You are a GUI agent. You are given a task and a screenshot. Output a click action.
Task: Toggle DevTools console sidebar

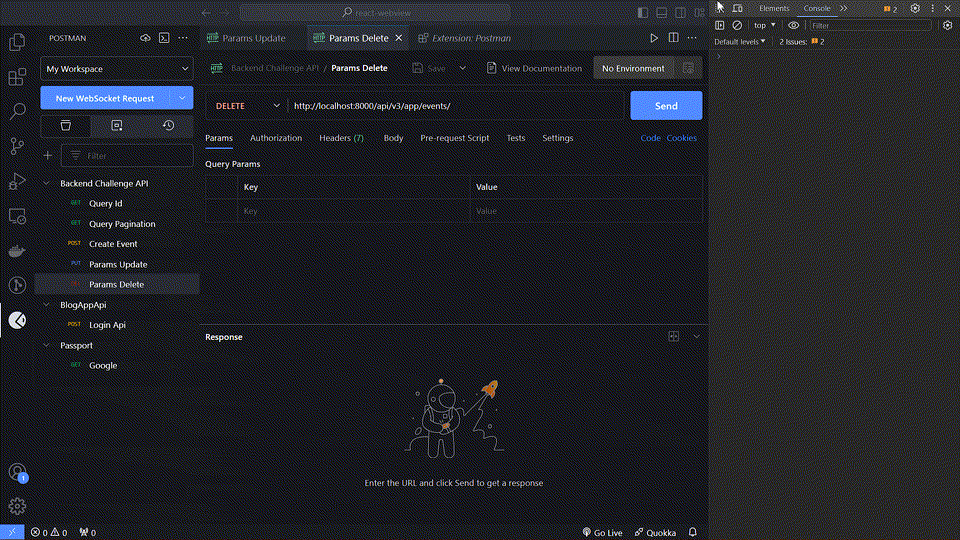[x=720, y=26]
